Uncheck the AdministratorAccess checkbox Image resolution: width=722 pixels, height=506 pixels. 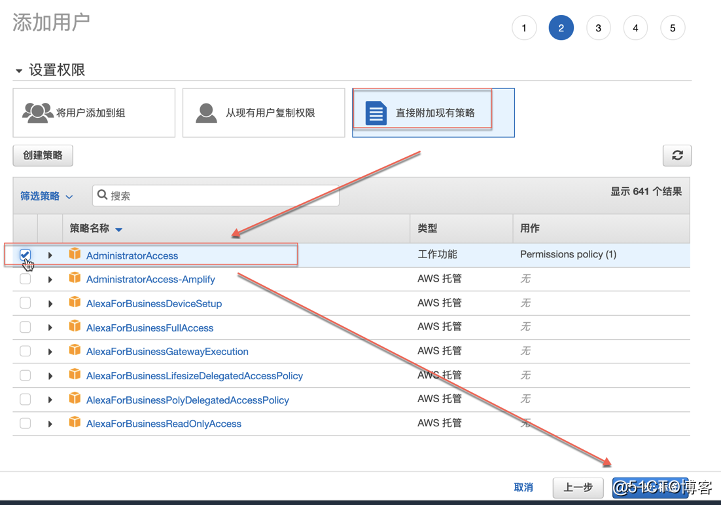[x=25, y=255]
